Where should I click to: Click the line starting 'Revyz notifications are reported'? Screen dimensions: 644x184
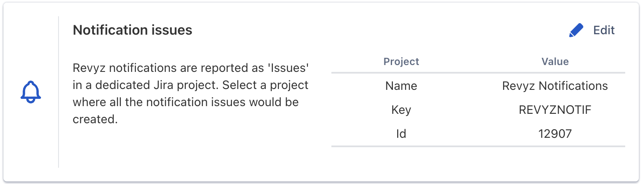(190, 68)
